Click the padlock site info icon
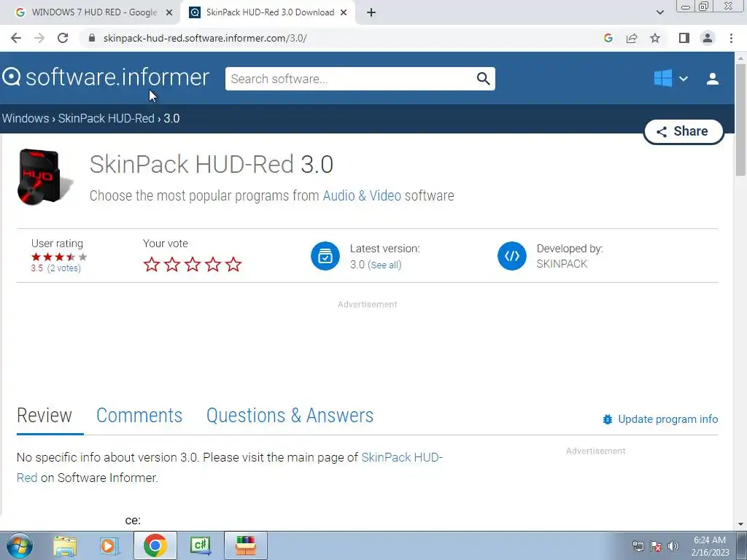This screenshot has width=747, height=560. point(92,38)
